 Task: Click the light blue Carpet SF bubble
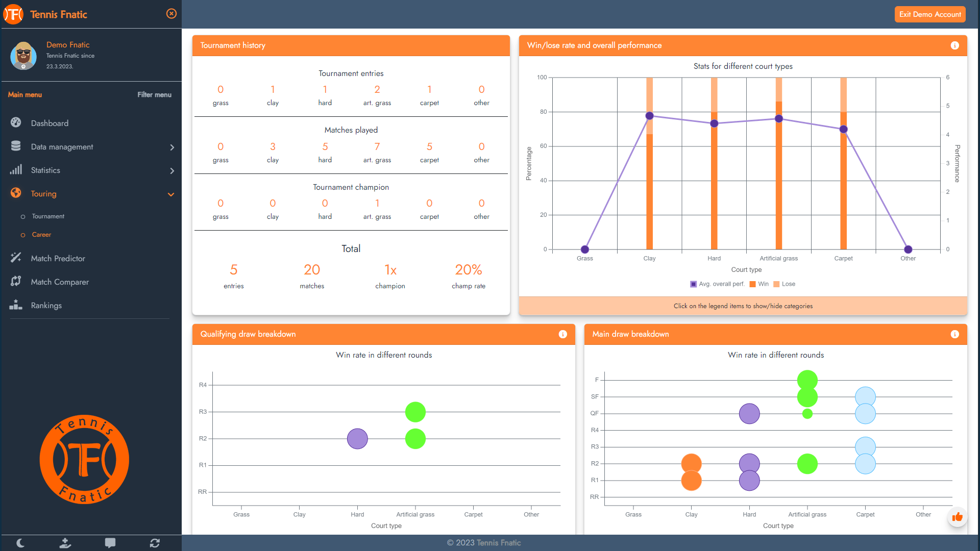point(866,396)
